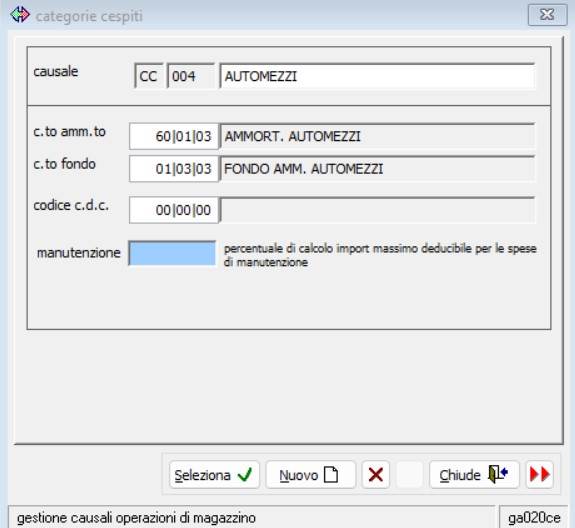
Task: Click the application logo icon in title bar
Action: [20, 15]
